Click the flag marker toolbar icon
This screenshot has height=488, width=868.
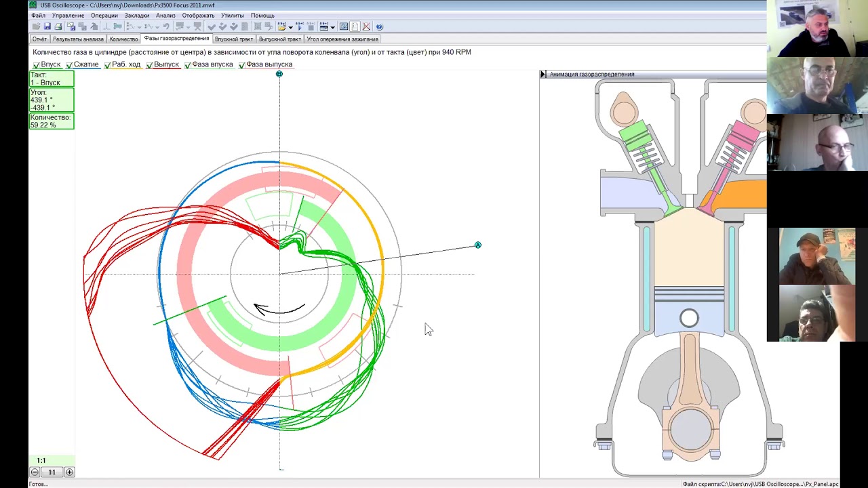pos(118,26)
